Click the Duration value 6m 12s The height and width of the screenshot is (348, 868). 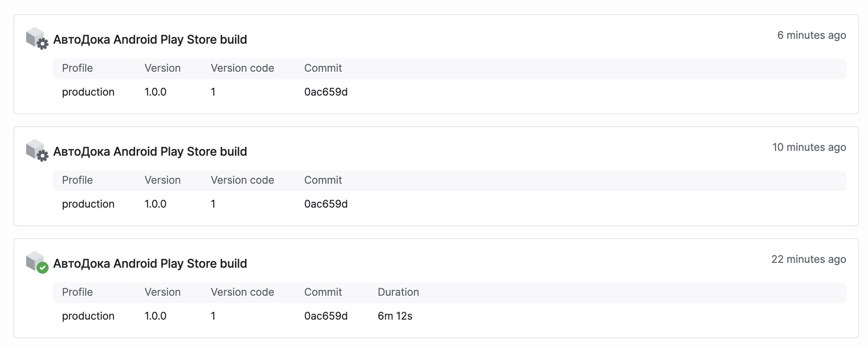coord(395,316)
